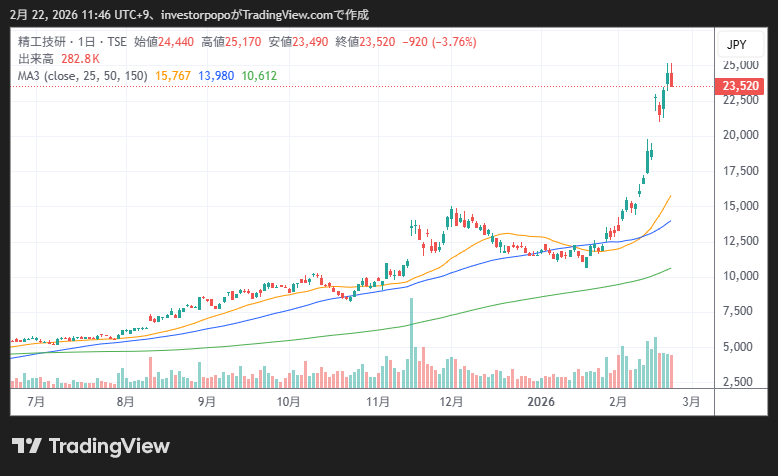
Task: Click the TradingView wordmark text at bottom
Action: tap(109, 446)
